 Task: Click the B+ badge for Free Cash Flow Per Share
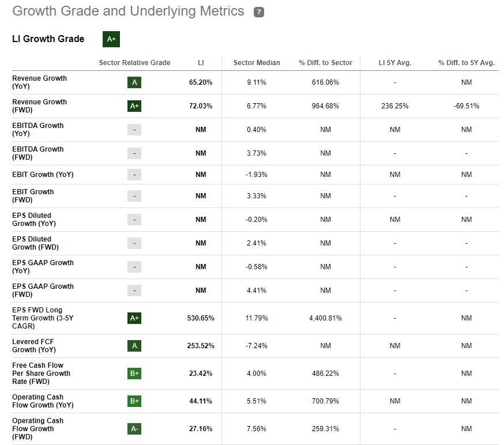tap(134, 374)
